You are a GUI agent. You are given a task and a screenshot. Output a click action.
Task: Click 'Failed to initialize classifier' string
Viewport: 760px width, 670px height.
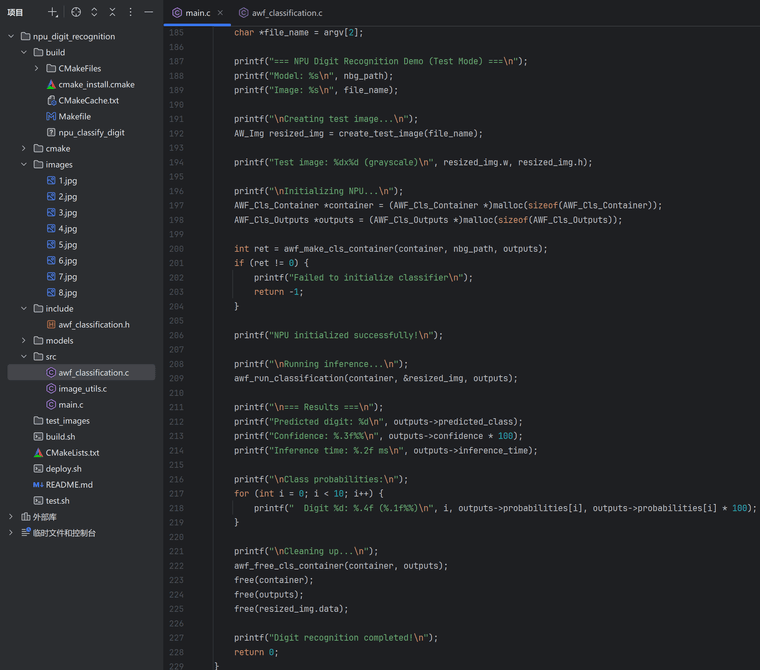pos(378,277)
